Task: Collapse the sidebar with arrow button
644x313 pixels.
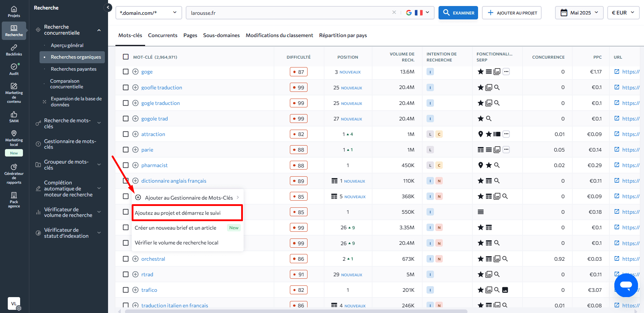Action: (x=108, y=7)
